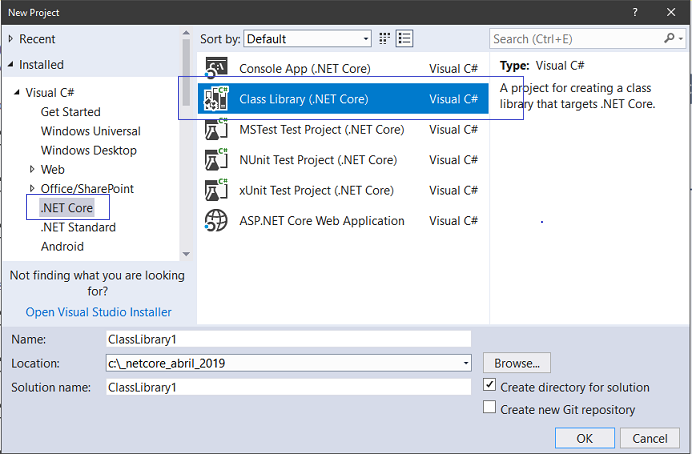Select Get Started category

point(71,112)
